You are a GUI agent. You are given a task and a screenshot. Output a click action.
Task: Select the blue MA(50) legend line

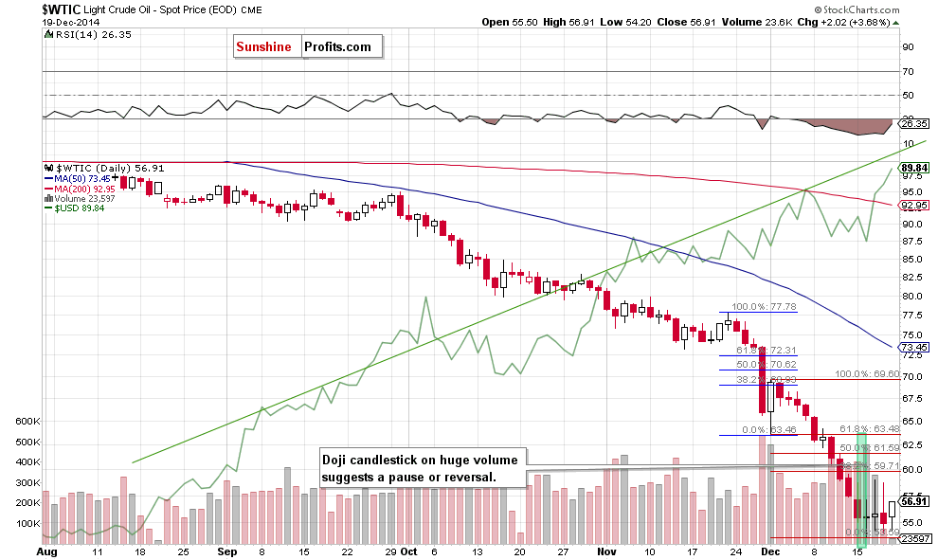pyautogui.click(x=49, y=178)
